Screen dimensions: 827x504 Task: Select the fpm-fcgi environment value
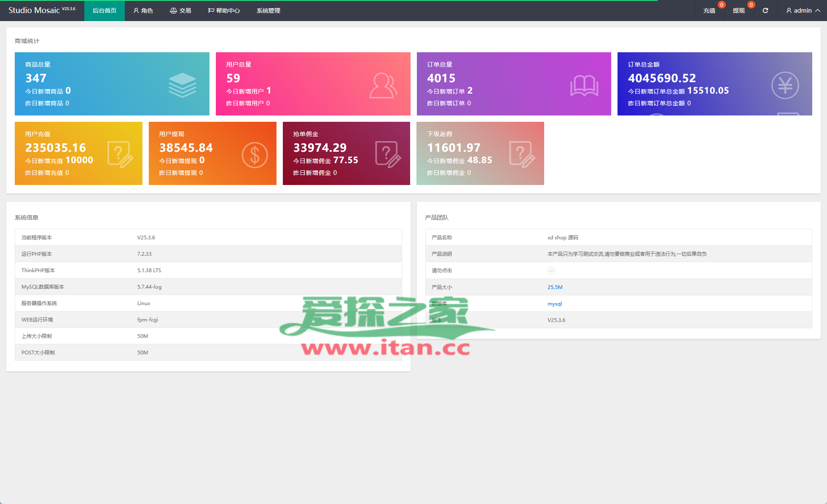click(x=148, y=319)
